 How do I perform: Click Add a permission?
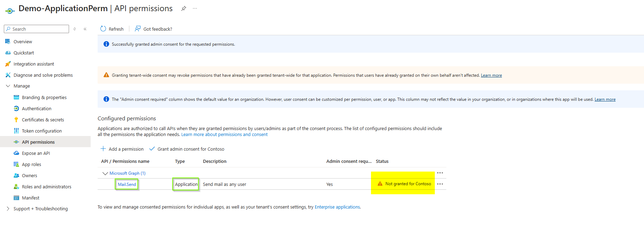click(x=122, y=149)
